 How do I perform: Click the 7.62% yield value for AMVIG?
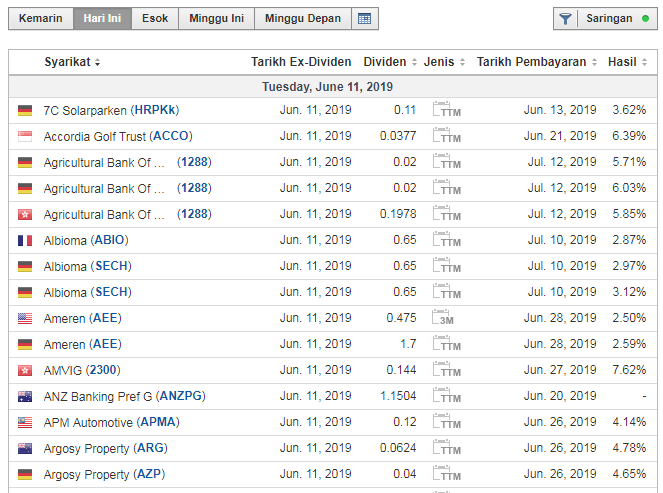(629, 370)
